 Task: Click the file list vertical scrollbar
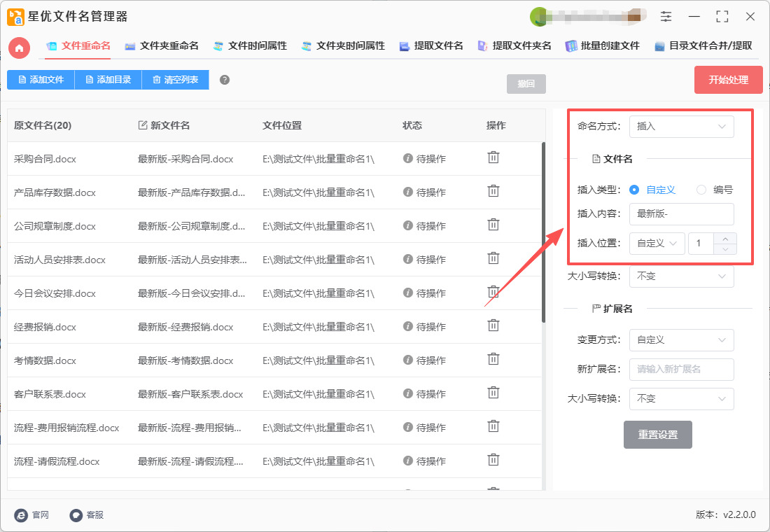543,232
